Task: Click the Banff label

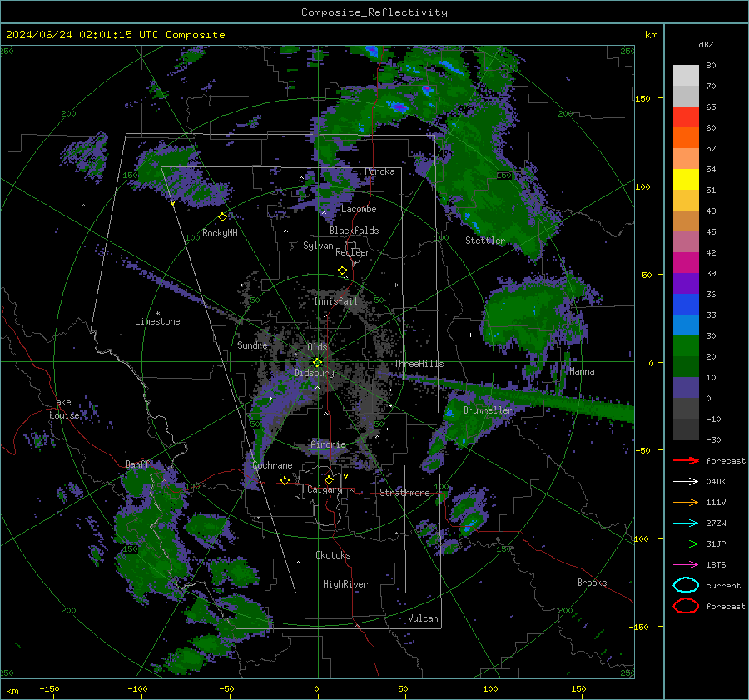Action: pos(137,464)
